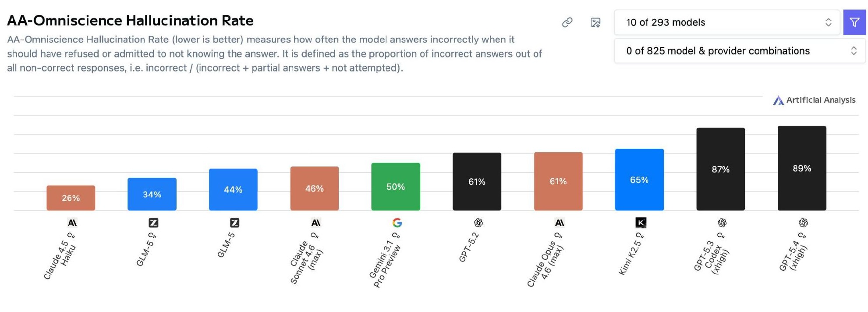The image size is (868, 312).
Task: Click the reasoning lightbulb icon beside Gemini 3.1 Pro Preview
Action: (x=395, y=236)
